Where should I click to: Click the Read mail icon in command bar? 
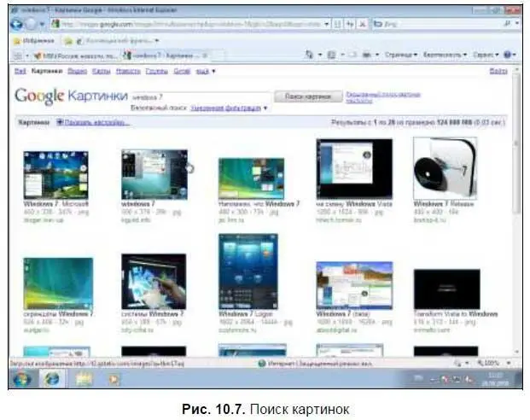(352, 55)
